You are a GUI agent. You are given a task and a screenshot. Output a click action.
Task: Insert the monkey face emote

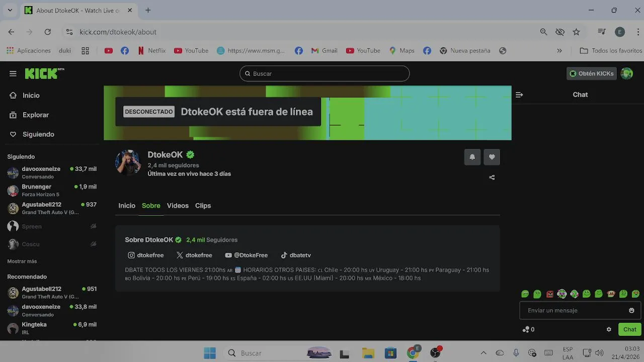(611, 294)
